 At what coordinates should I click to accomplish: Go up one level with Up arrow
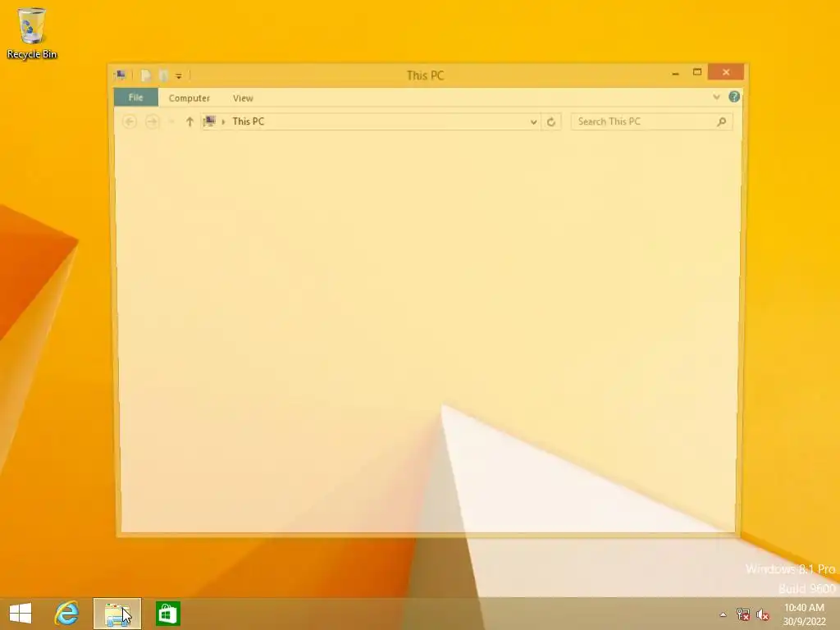click(x=189, y=121)
